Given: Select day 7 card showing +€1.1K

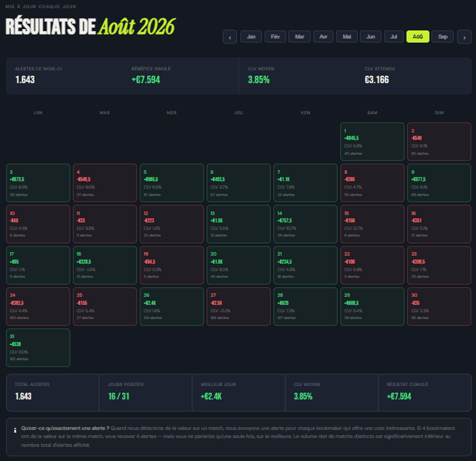Looking at the screenshot, I should 305,183.
